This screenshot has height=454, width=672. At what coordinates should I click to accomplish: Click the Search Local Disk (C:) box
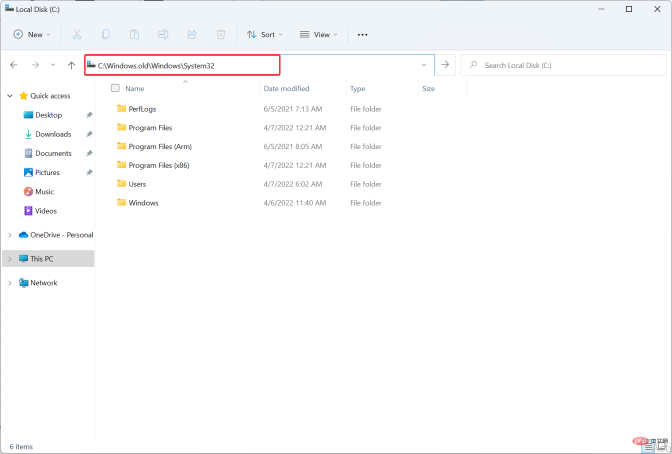tap(563, 65)
